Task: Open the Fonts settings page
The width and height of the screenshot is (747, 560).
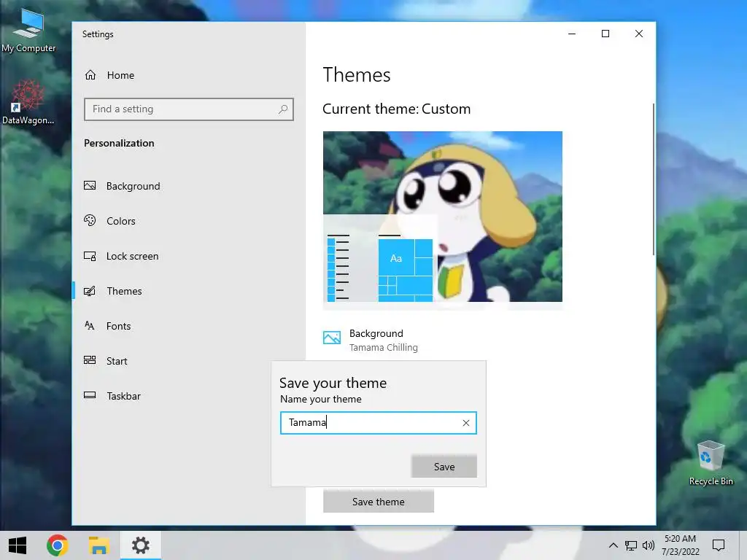Action: tap(189, 326)
